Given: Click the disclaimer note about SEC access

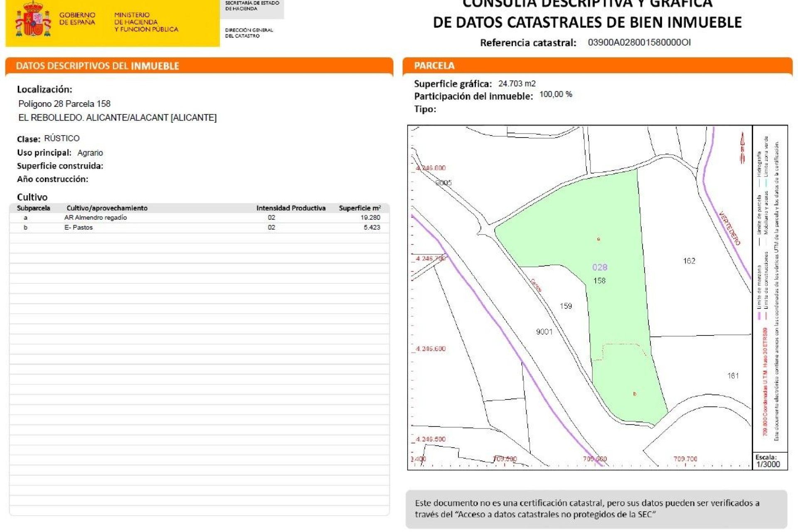Looking at the screenshot, I should click(x=596, y=509).
